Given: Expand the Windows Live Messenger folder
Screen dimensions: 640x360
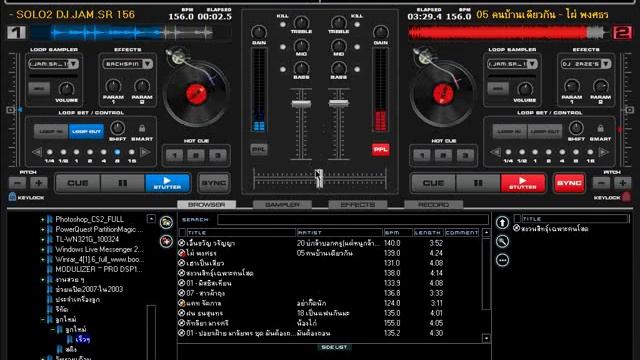Looking at the screenshot, I should click(42, 249).
